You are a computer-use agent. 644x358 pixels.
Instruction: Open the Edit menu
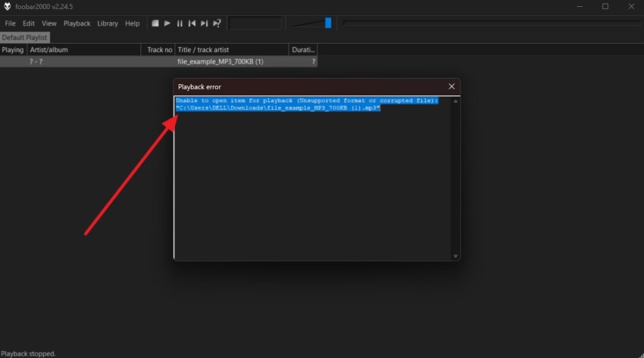tap(29, 23)
